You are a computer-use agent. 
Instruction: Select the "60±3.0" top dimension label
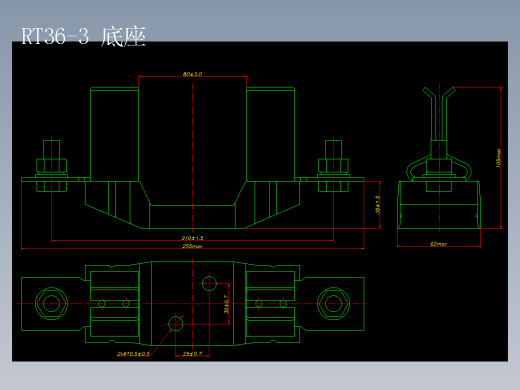pos(192,74)
